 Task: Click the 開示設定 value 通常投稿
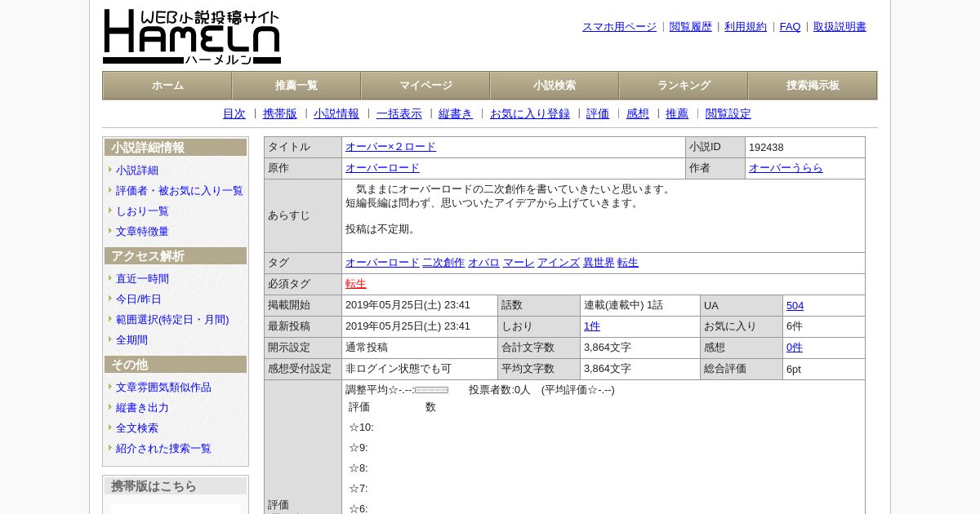(367, 348)
